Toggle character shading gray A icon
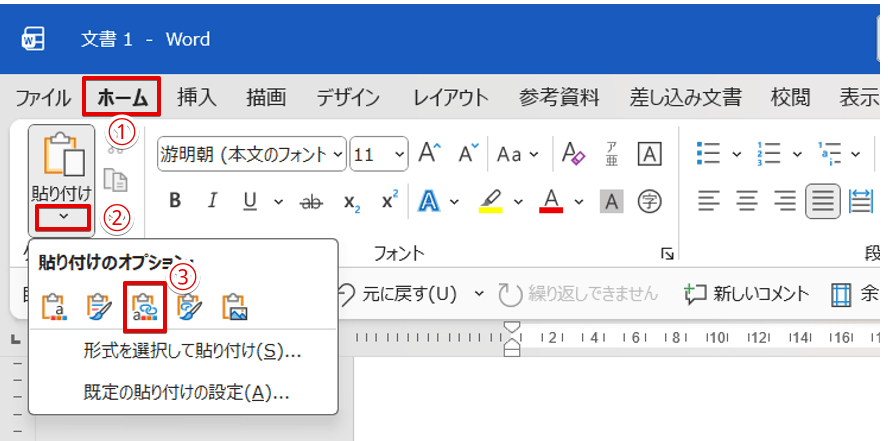888x441 pixels. (x=612, y=201)
